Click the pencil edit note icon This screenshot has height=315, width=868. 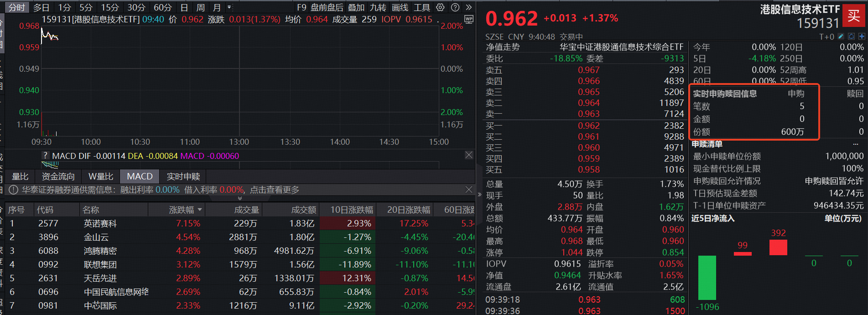pyautogui.click(x=841, y=37)
